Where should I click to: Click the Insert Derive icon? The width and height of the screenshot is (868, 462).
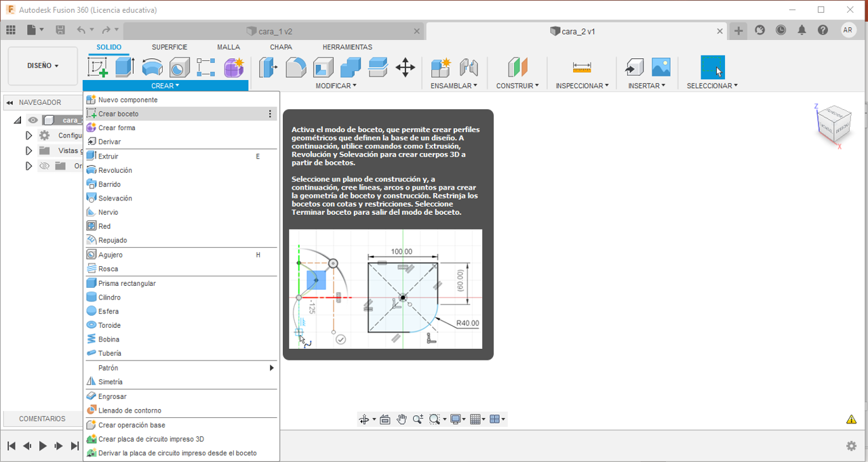click(x=634, y=67)
